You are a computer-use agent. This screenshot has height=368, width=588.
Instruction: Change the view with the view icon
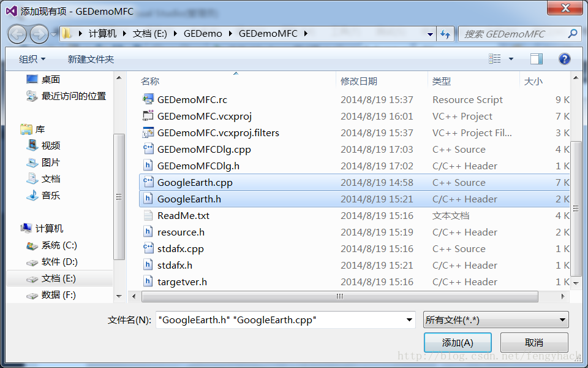[495, 59]
